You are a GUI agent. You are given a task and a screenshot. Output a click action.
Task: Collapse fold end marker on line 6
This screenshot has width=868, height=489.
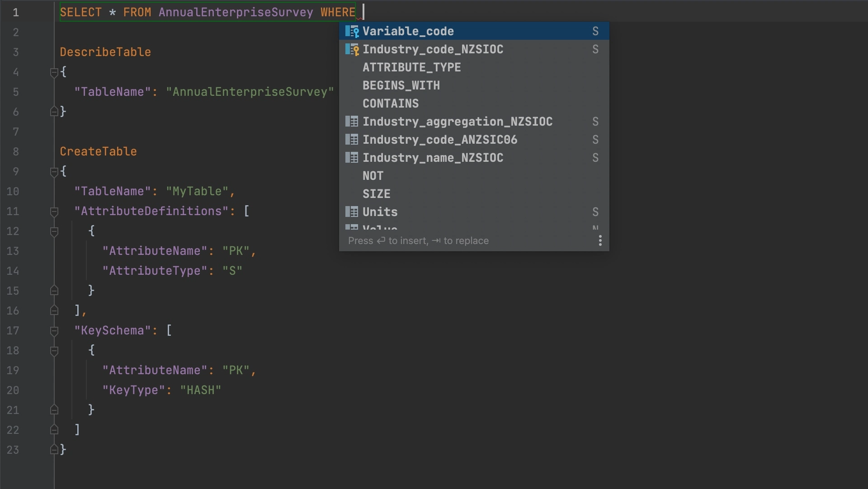point(54,111)
